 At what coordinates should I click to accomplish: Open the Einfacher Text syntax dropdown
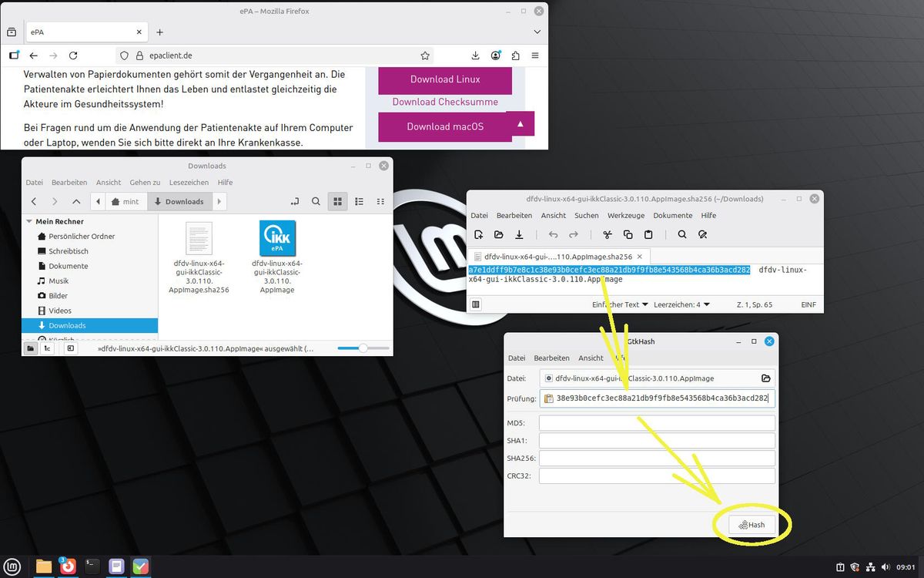(x=620, y=304)
